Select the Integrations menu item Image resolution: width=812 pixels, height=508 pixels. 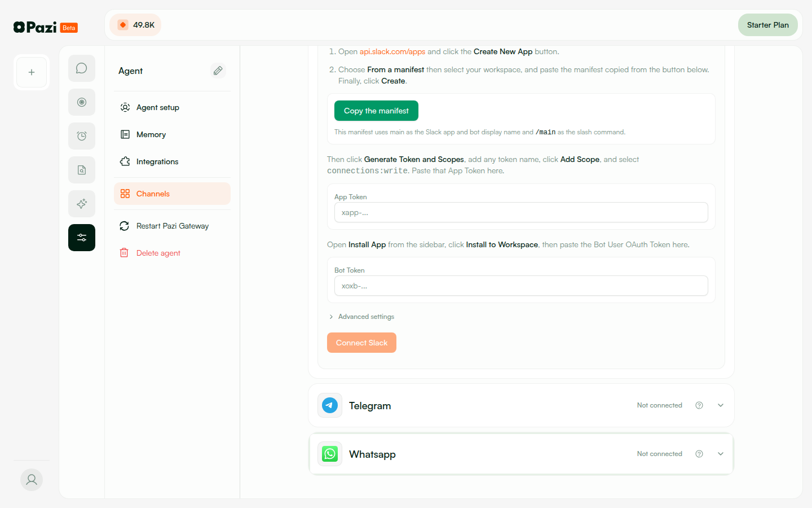[x=156, y=161]
